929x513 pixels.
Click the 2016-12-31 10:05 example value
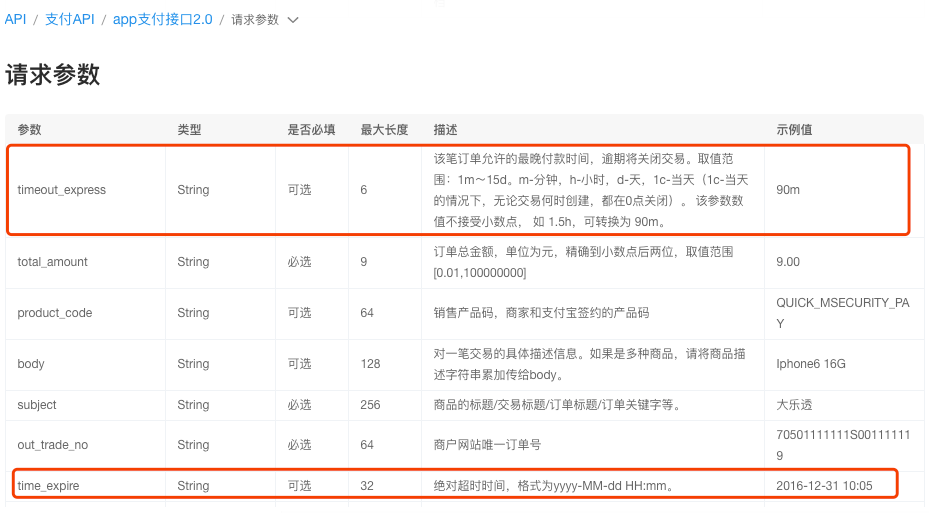tap(824, 486)
